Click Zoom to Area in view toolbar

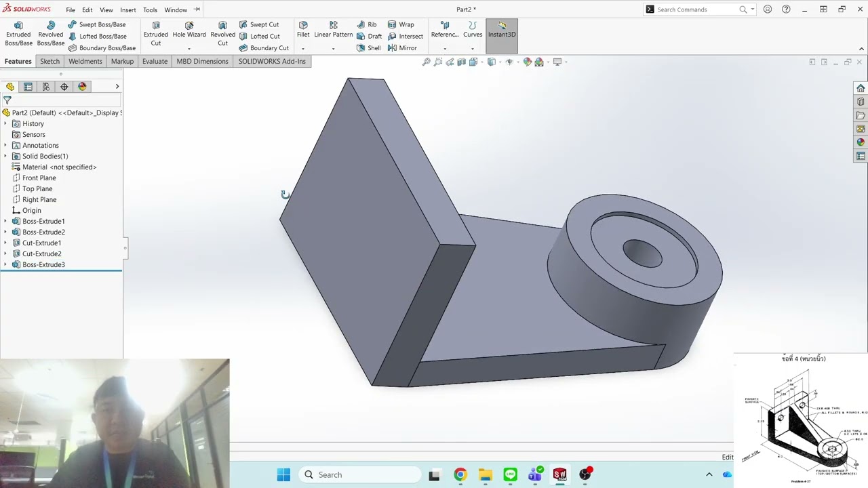[x=438, y=62]
